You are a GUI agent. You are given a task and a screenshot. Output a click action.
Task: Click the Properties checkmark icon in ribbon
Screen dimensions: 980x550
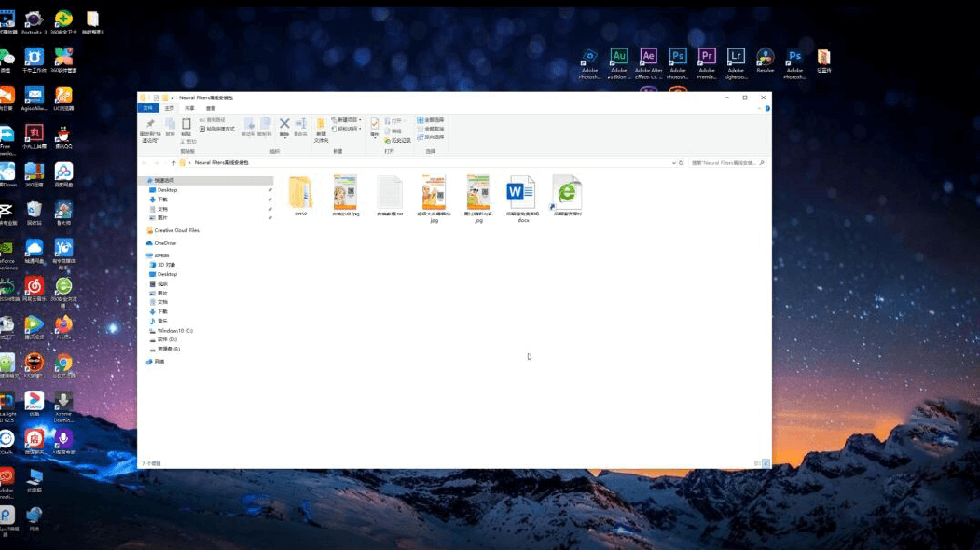374,125
